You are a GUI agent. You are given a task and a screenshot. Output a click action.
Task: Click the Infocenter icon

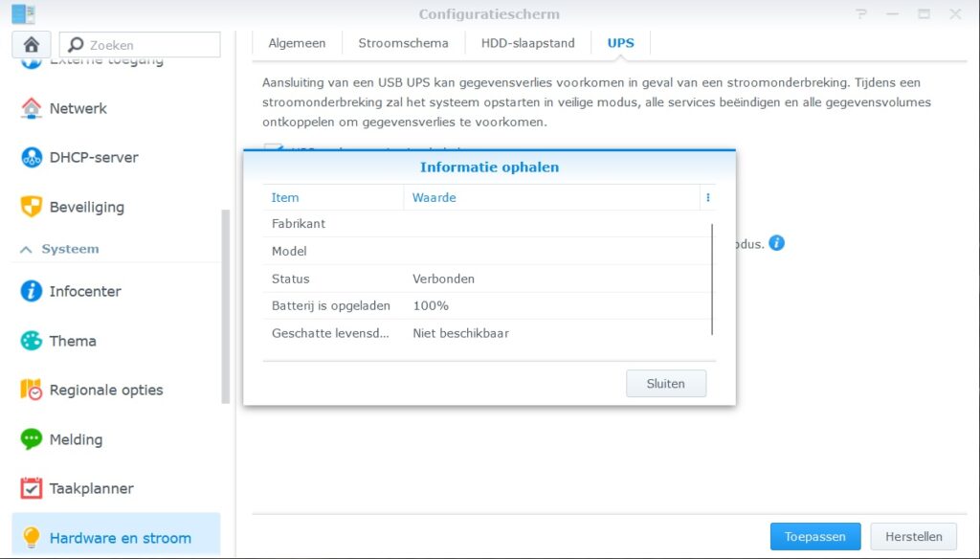(x=32, y=291)
